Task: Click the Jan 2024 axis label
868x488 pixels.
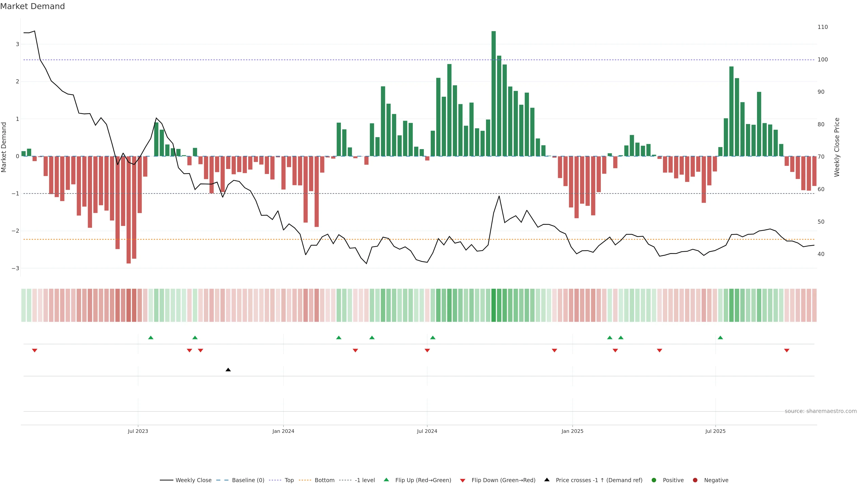Action: click(x=283, y=431)
